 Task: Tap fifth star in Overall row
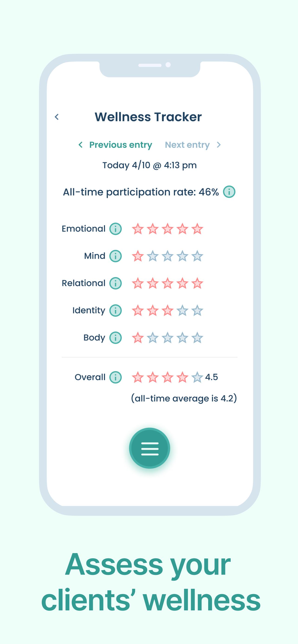(197, 377)
